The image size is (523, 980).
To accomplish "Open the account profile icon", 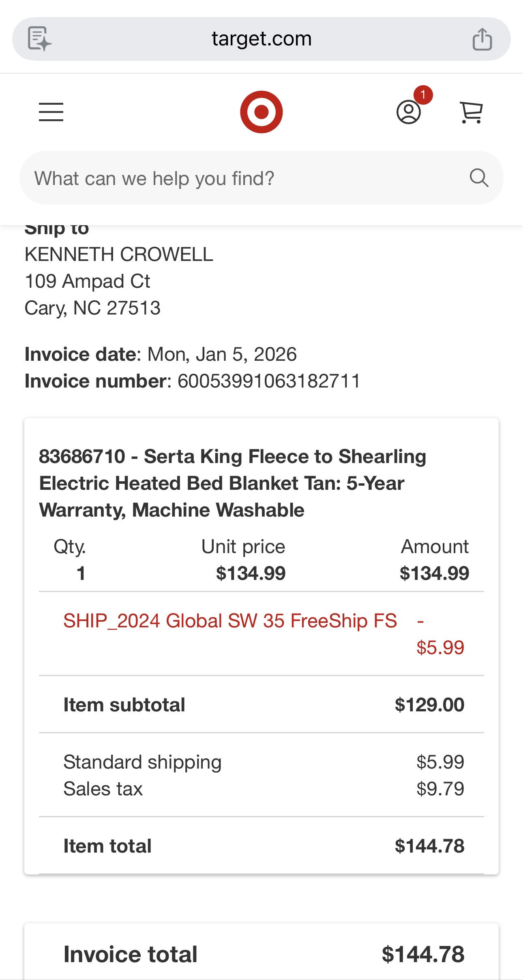I will click(408, 112).
